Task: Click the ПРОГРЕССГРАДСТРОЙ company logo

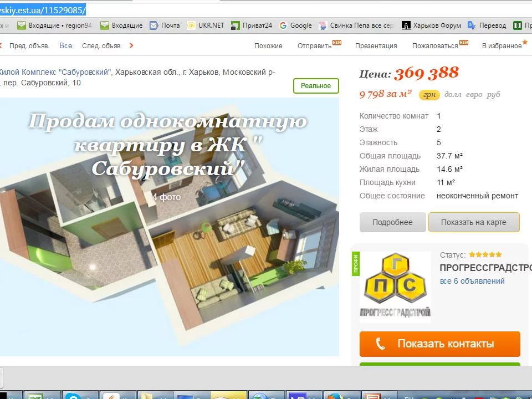Action: [x=395, y=288]
